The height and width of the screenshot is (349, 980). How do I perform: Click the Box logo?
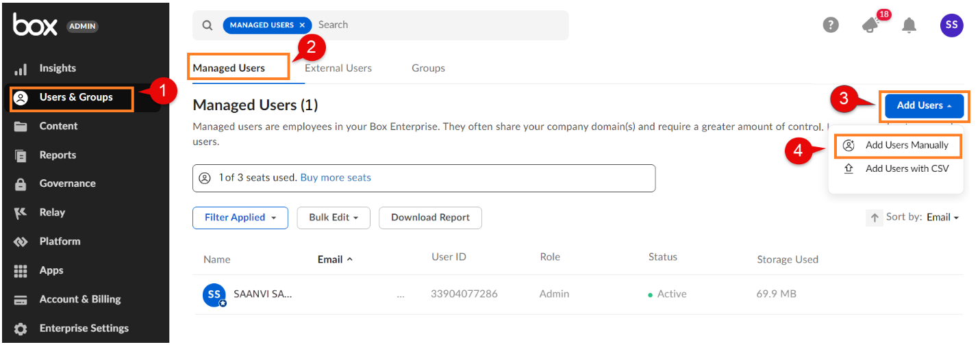coord(36,25)
